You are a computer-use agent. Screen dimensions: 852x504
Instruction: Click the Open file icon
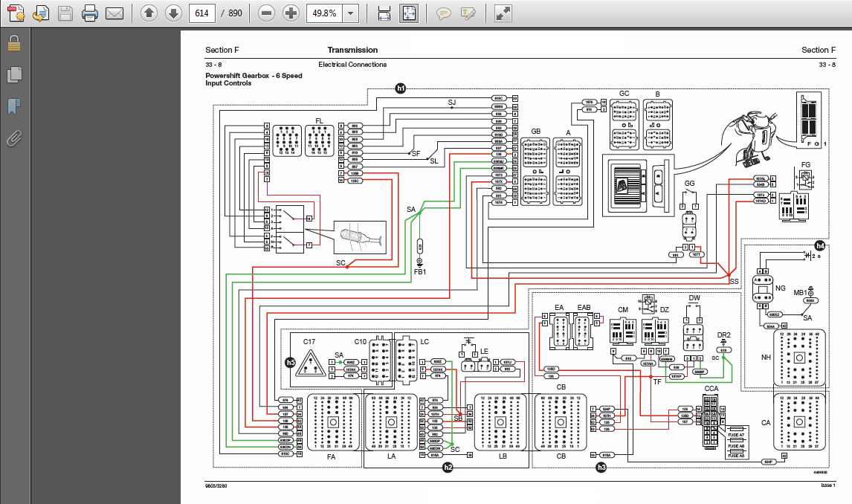click(40, 13)
